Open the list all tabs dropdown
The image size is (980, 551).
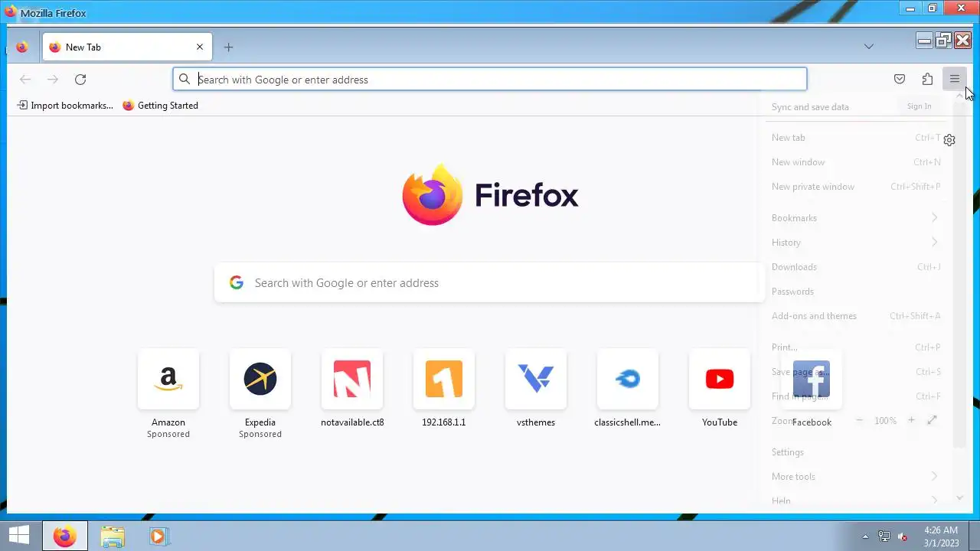pos(869,47)
